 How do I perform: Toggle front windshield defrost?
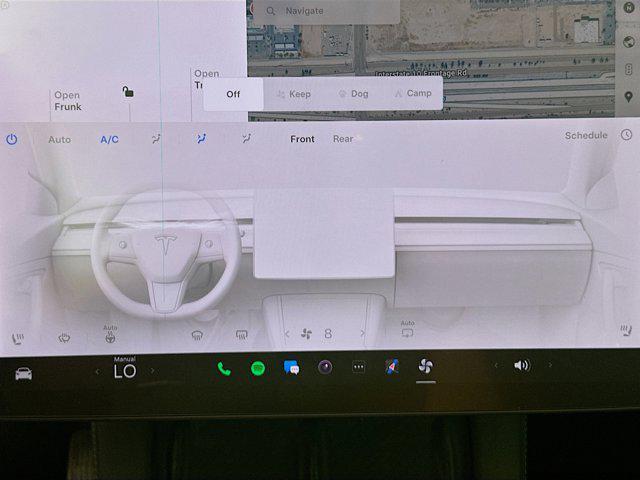(197, 336)
